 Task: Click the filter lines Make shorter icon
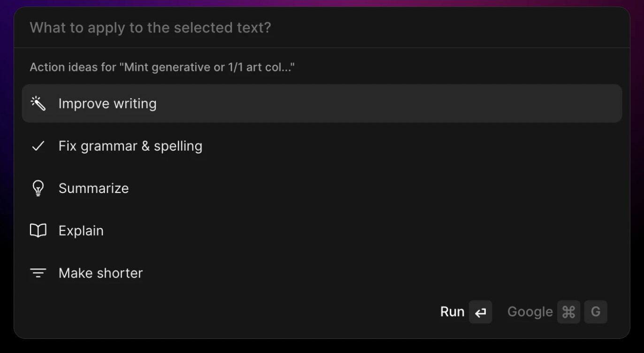tap(38, 273)
